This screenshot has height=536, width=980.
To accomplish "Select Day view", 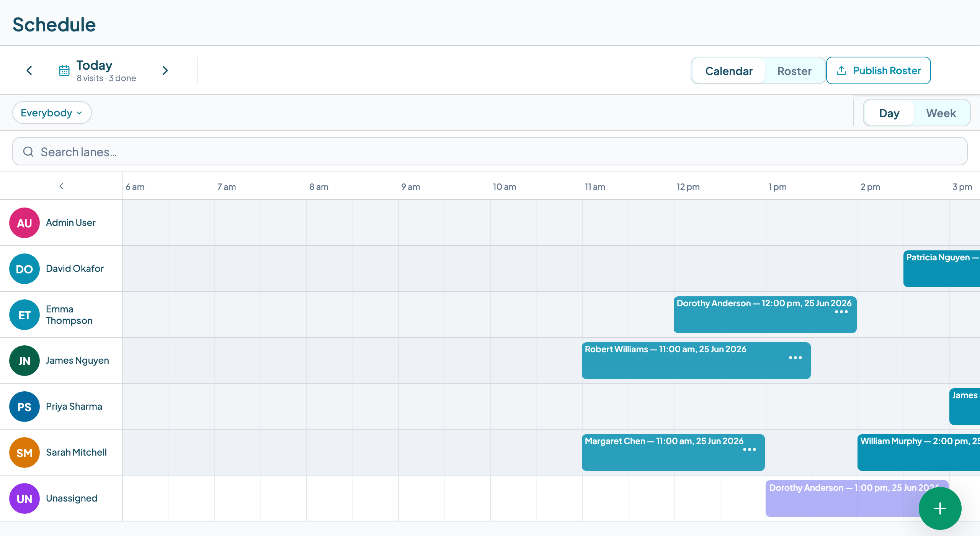I will pos(889,113).
